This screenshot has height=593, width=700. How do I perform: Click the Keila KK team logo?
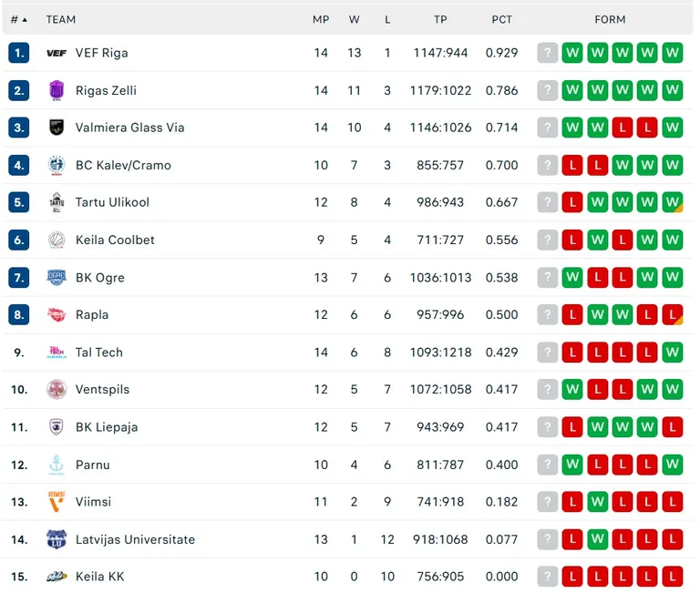coord(57,577)
